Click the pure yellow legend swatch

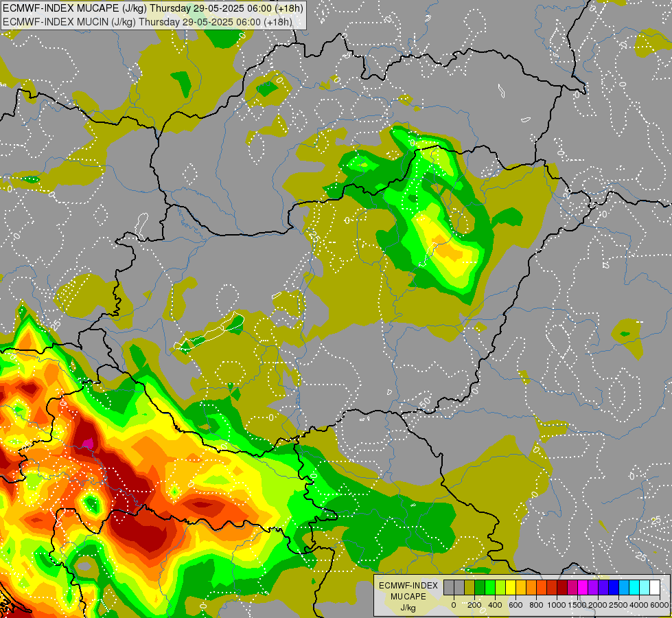click(x=511, y=587)
